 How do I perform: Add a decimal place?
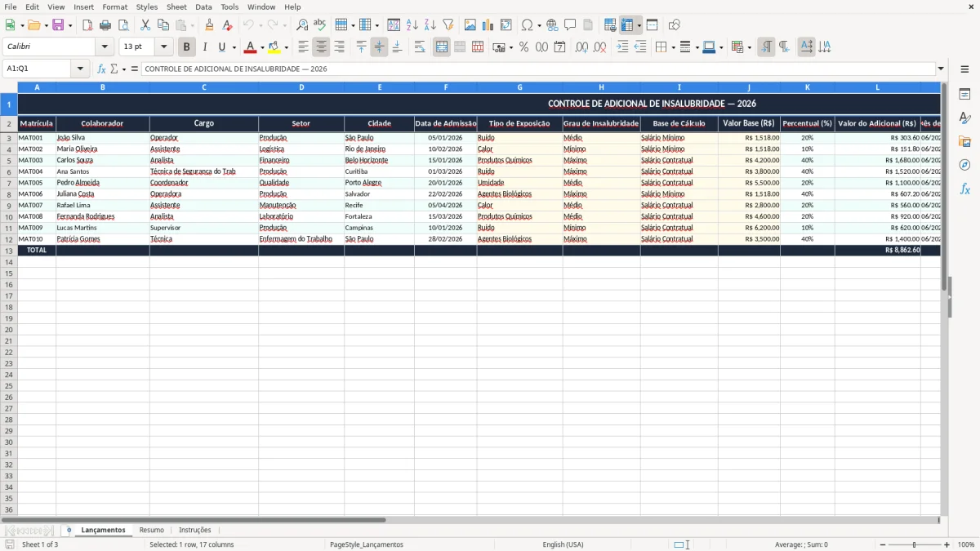[581, 47]
